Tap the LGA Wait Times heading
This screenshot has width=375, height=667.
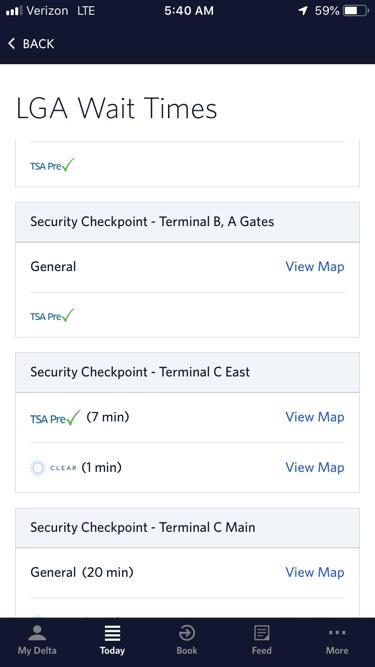(x=116, y=108)
